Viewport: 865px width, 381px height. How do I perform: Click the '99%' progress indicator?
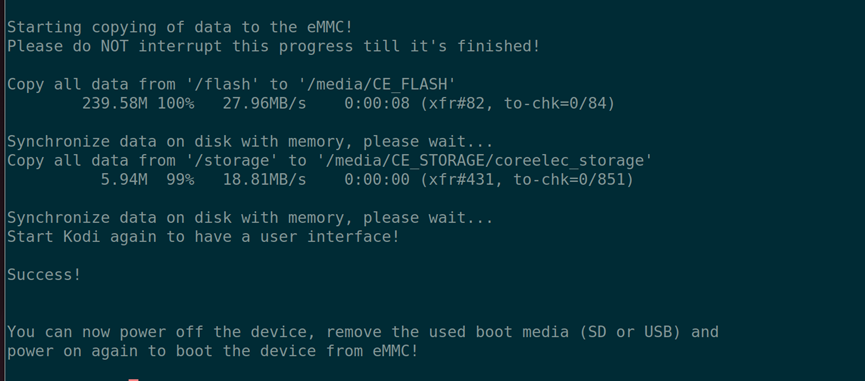point(180,180)
